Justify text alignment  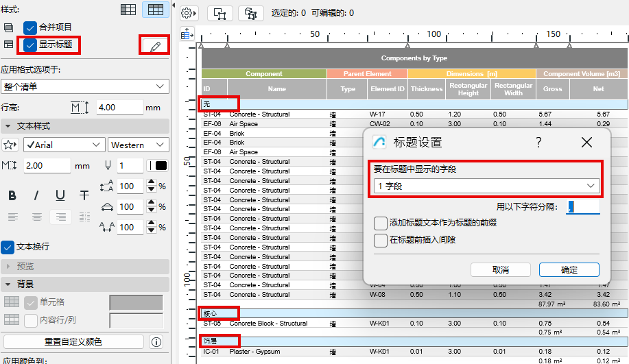point(84,217)
